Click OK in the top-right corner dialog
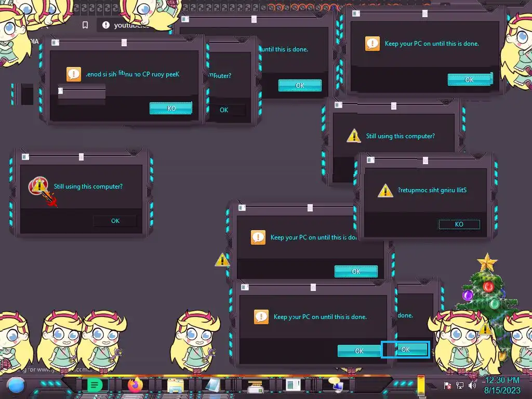 point(469,79)
